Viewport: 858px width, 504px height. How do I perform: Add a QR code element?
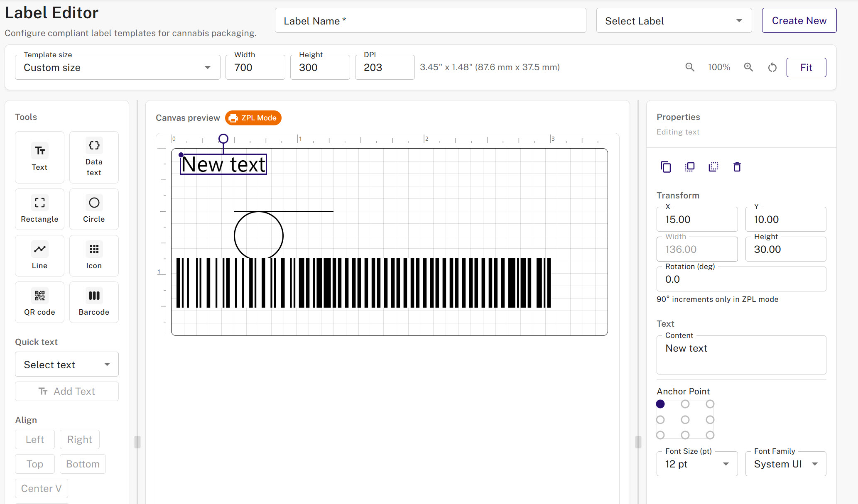pos(39,302)
